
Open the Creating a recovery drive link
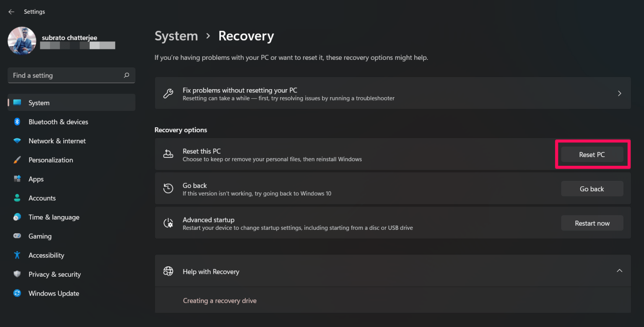220,300
